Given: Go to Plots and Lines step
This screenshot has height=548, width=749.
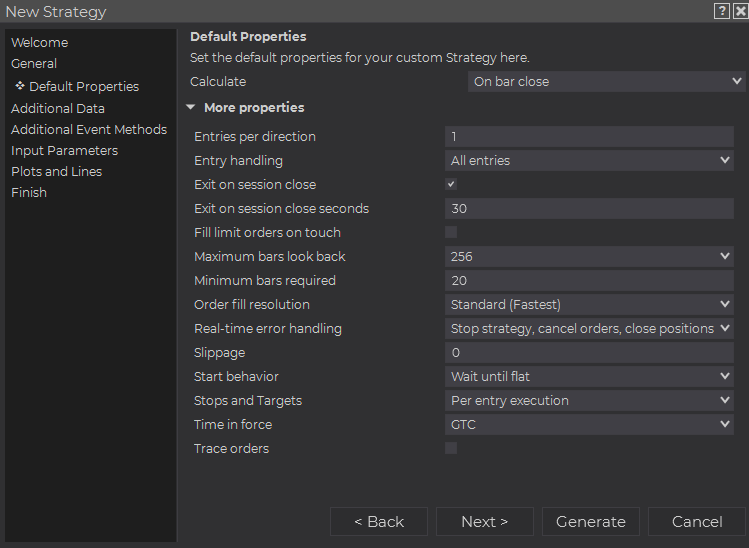Looking at the screenshot, I should (x=56, y=172).
